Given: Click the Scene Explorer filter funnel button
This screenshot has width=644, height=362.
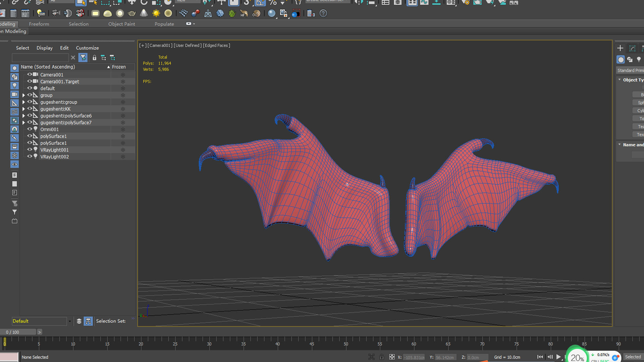Looking at the screenshot, I should [x=83, y=58].
